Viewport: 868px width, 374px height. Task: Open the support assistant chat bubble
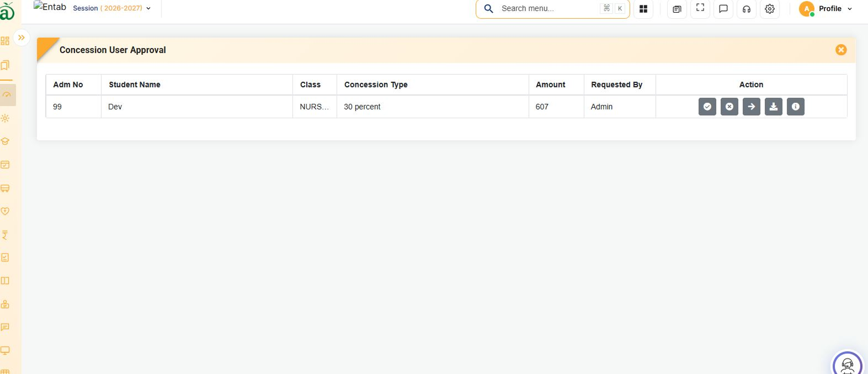pyautogui.click(x=847, y=364)
